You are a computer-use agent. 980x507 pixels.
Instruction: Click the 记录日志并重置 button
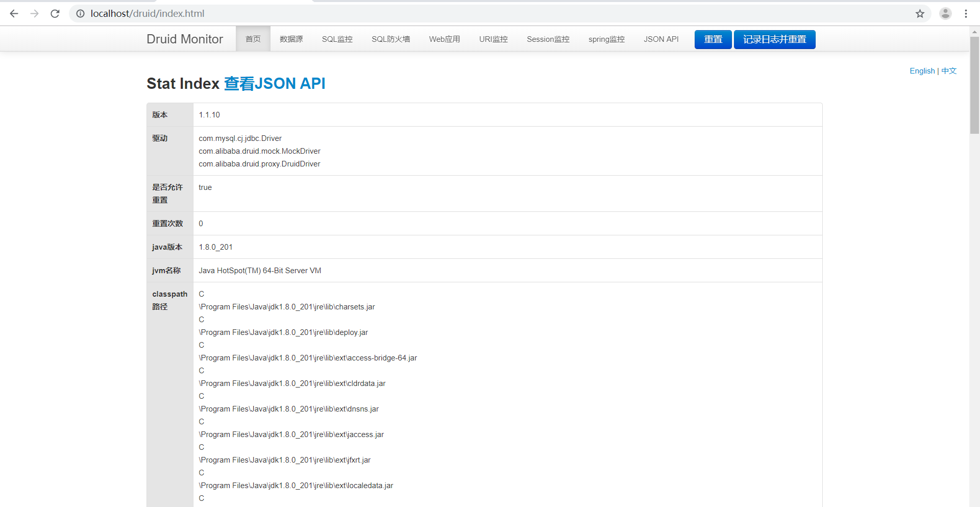coord(775,39)
